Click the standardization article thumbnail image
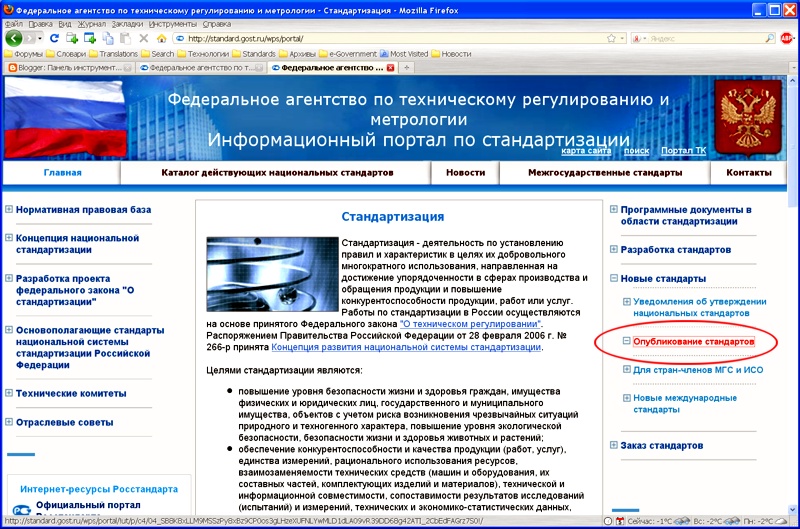The height and width of the screenshot is (529, 800). coord(272,274)
